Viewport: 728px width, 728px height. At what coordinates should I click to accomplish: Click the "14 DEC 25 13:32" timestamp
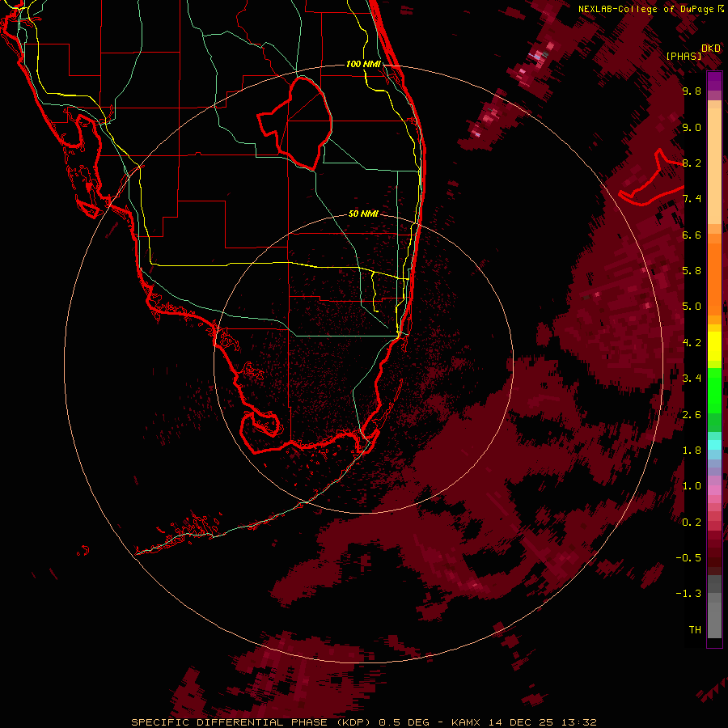pos(543,722)
